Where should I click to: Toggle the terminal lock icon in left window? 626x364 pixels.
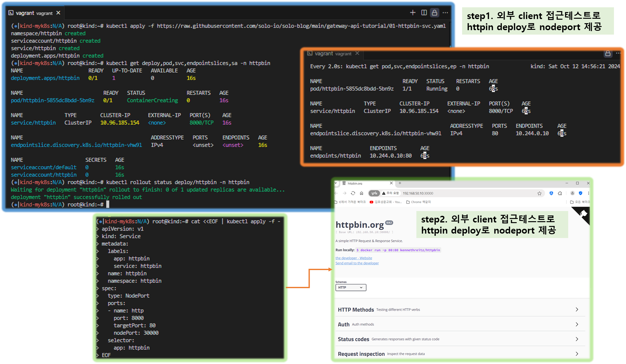[434, 13]
